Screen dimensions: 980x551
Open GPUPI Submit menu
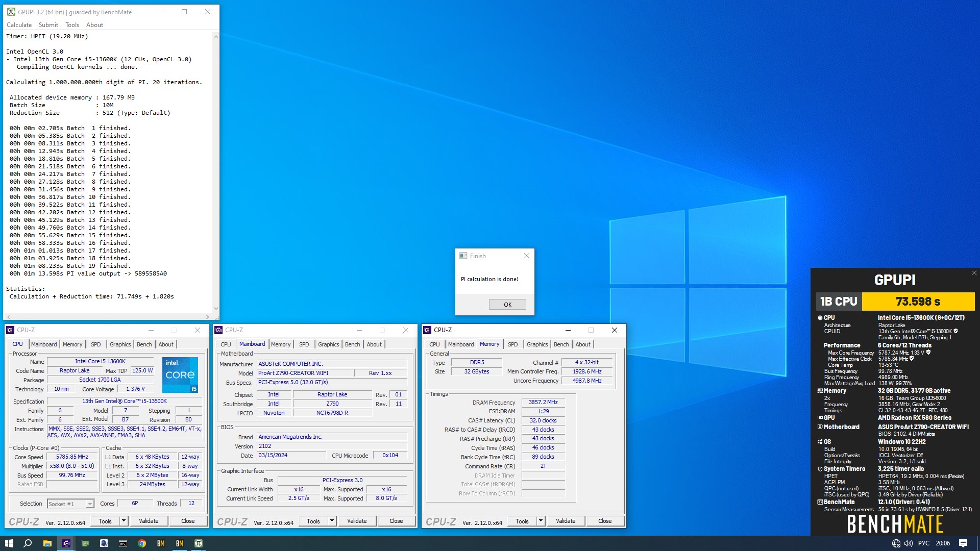[48, 25]
